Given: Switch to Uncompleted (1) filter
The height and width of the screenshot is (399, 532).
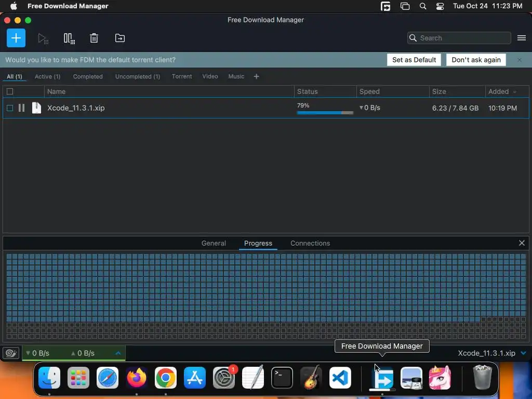Looking at the screenshot, I should pyautogui.click(x=137, y=77).
